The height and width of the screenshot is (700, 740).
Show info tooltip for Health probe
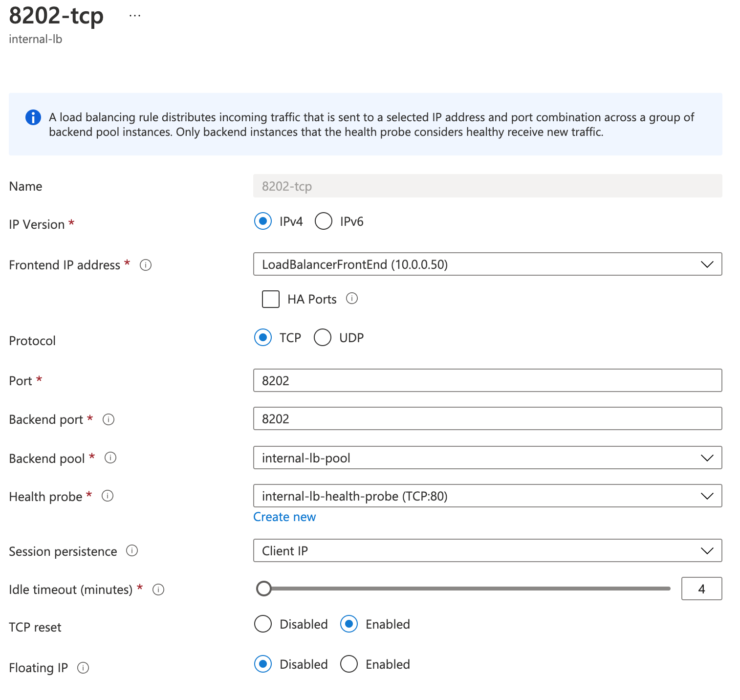[x=108, y=496]
